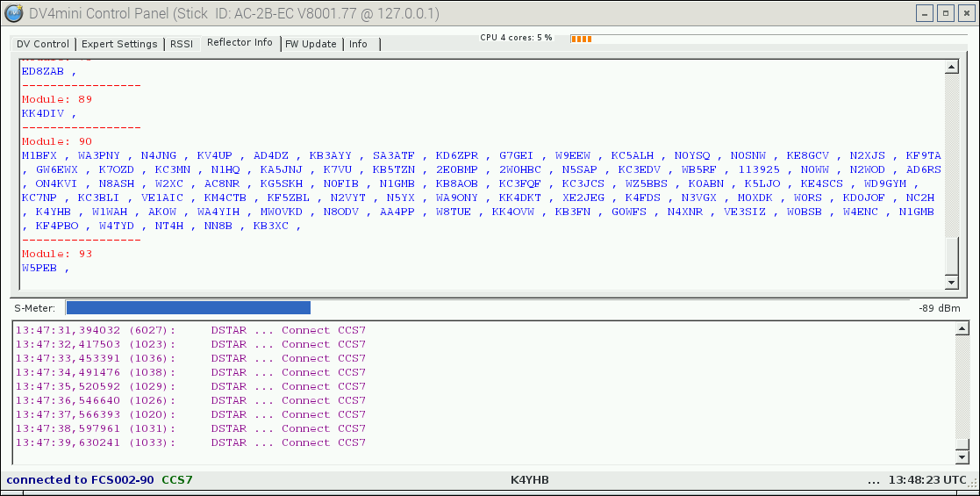Viewport: 980px width, 496px height.
Task: Select callsign ON4KVI
Action: point(57,183)
